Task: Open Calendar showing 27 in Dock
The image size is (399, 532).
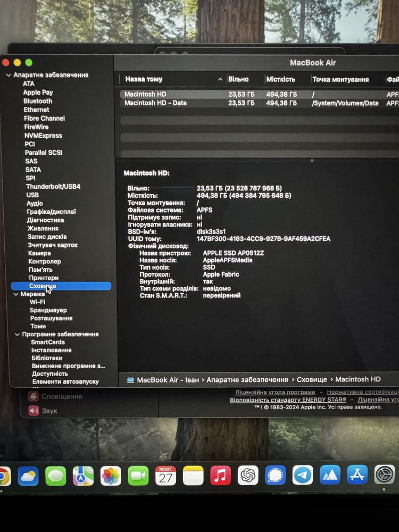Action: pyautogui.click(x=165, y=476)
